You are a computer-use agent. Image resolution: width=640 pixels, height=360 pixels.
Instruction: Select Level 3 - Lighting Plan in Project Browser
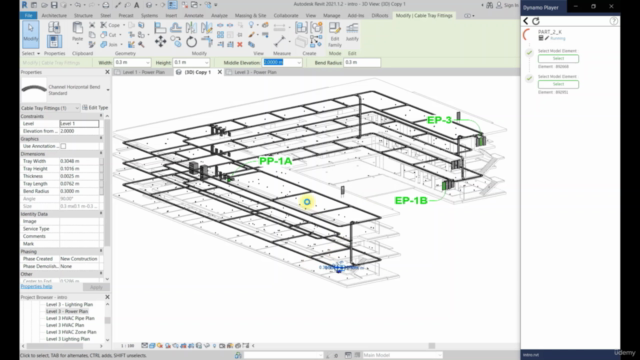coord(69,304)
